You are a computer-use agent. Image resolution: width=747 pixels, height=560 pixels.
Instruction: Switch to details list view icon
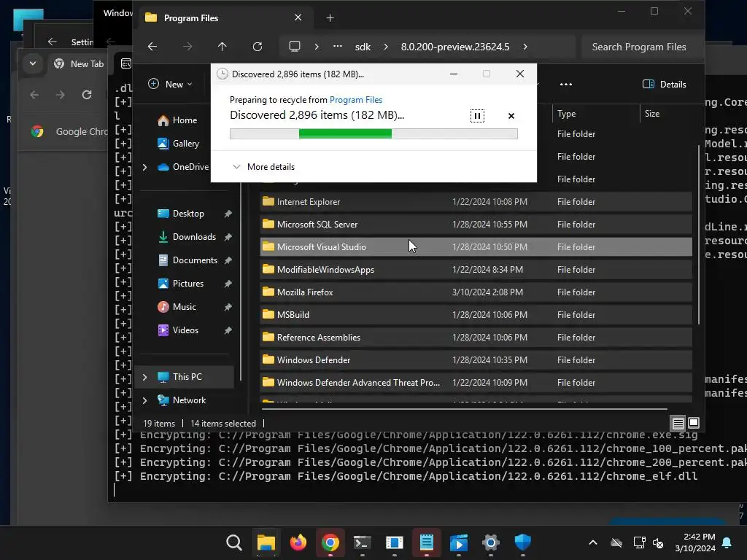(678, 423)
